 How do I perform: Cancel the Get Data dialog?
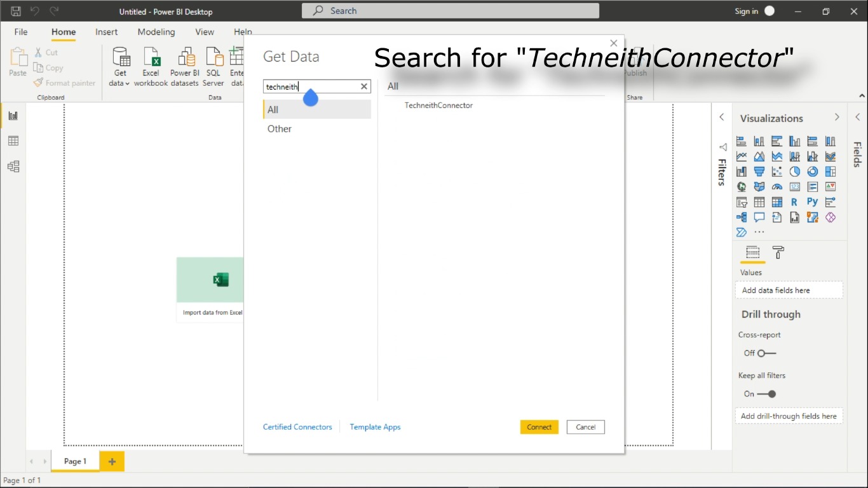(x=586, y=427)
